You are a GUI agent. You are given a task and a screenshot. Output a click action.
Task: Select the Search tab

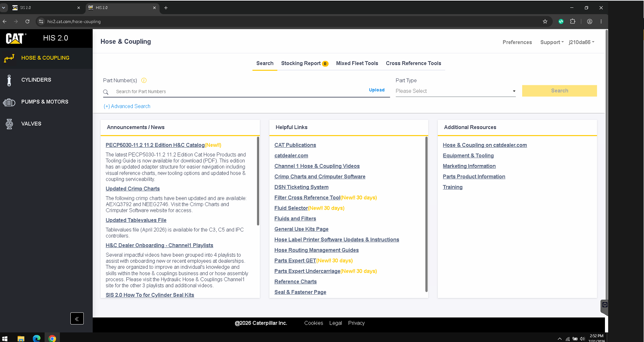tap(265, 63)
